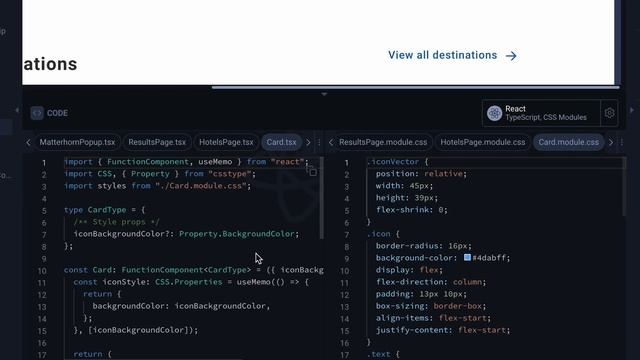Open the #4dabff color swatch picker
640x360 pixels.
(x=467, y=258)
